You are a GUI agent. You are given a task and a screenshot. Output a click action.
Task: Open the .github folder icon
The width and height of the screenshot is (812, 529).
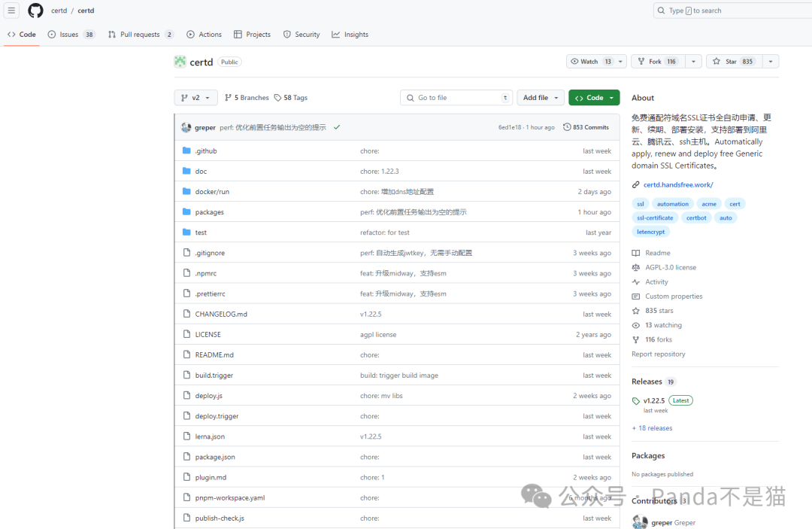[x=186, y=150]
